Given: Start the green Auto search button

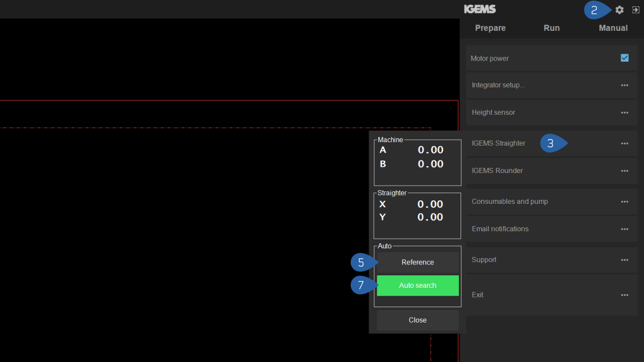Looking at the screenshot, I should click(418, 285).
